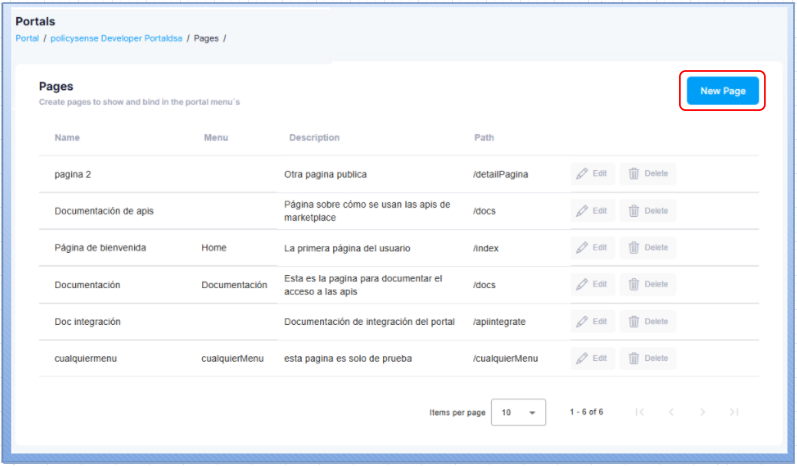This screenshot has width=797, height=466.
Task: Delete the 'Documentación de apis' page
Action: pyautogui.click(x=647, y=211)
